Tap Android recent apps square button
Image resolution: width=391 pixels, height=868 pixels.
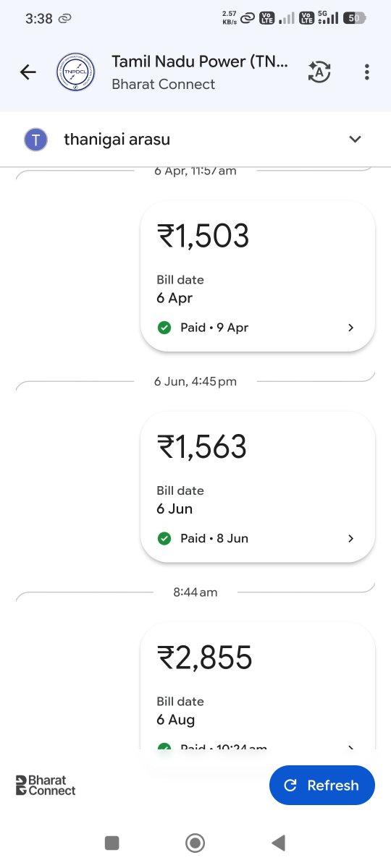tap(112, 843)
